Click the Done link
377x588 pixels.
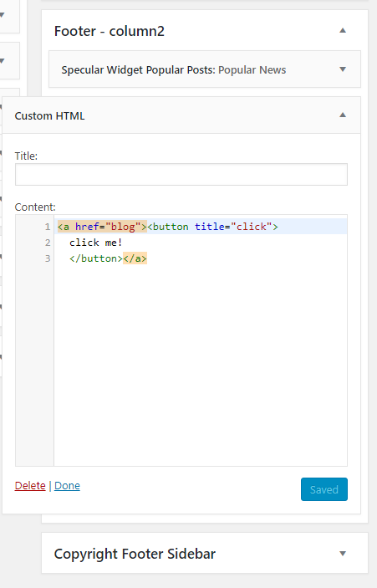tap(67, 486)
